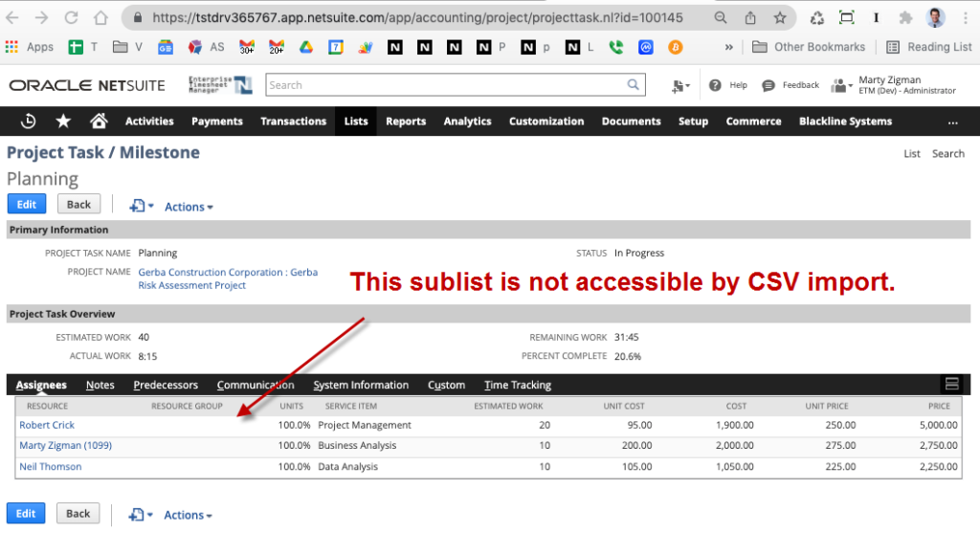Click the bottom Back button
Viewport: 980px width, 533px height.
(x=78, y=514)
